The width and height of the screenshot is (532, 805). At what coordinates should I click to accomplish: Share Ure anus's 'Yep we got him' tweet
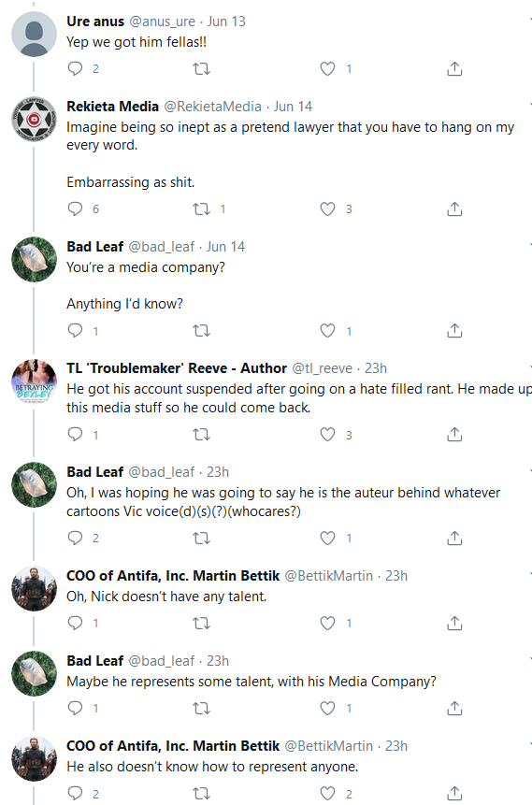(454, 68)
